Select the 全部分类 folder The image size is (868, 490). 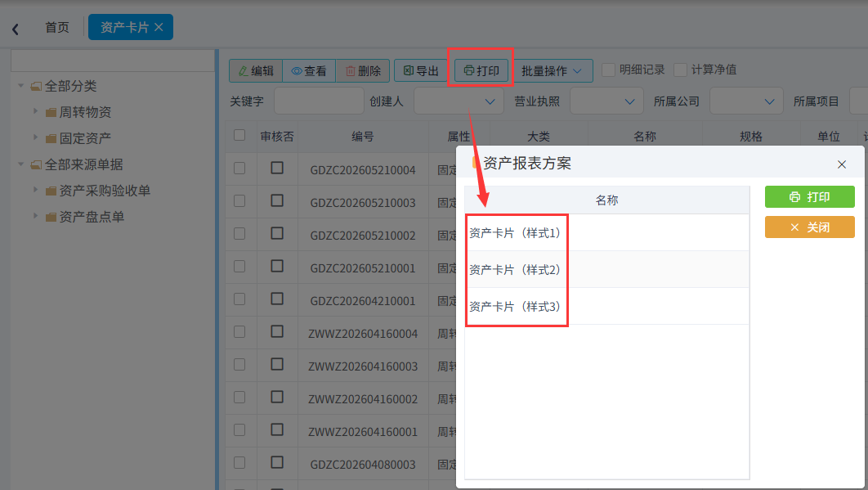pos(70,86)
